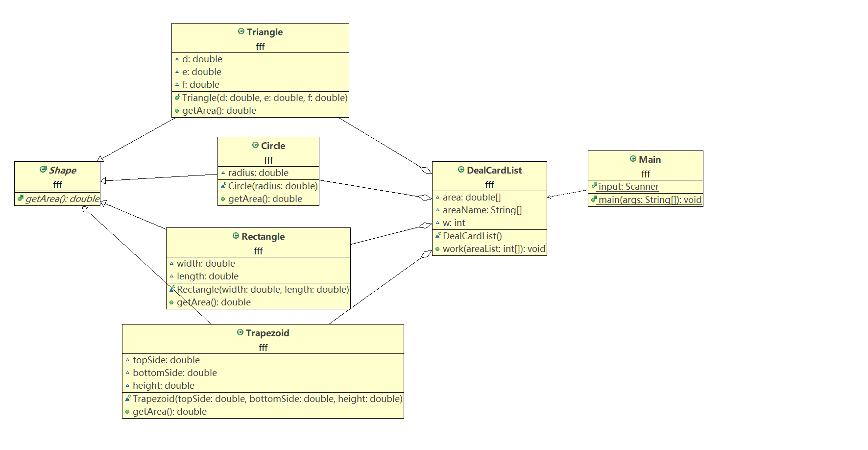This screenshot has height=450, width=868.
Task: Select the Main class name
Action: point(650,159)
